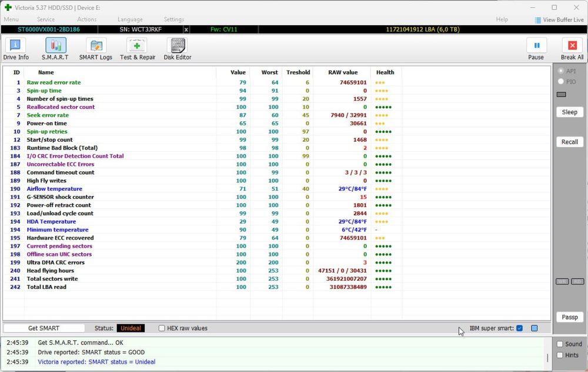
Task: Click the blue square beside IBM super smart
Action: [534, 328]
